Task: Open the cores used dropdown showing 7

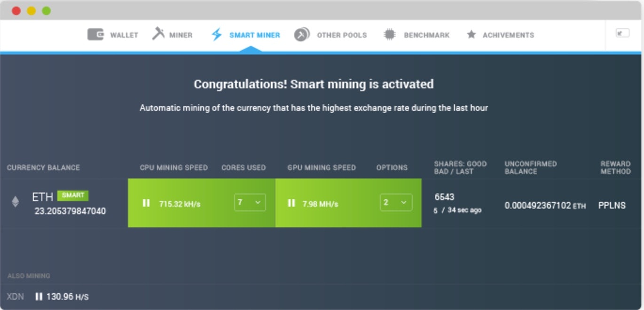Action: tap(250, 202)
